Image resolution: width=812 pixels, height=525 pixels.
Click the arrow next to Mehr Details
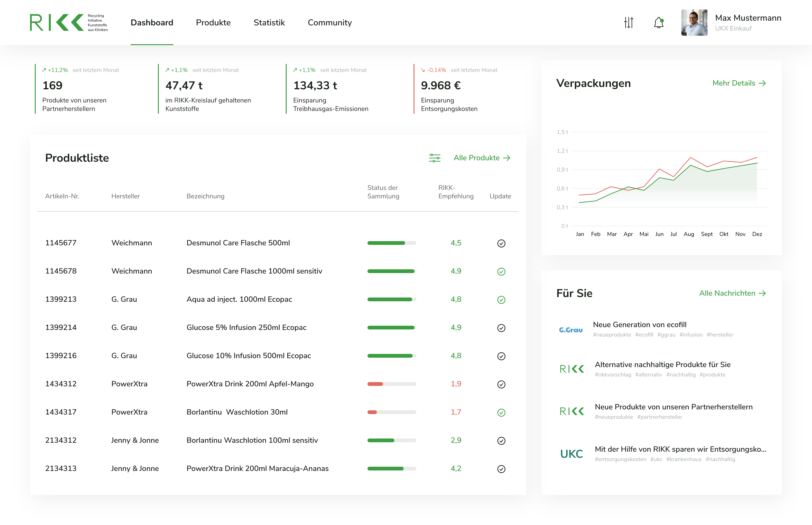coord(762,83)
